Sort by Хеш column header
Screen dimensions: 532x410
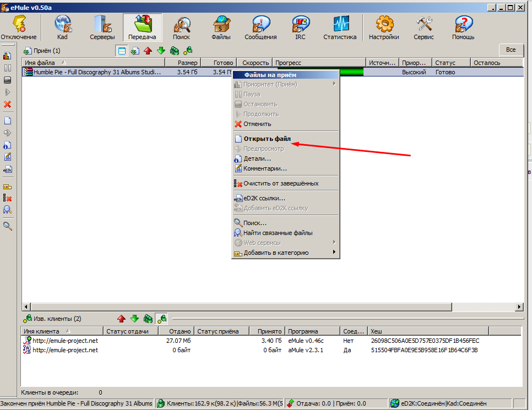[428, 331]
